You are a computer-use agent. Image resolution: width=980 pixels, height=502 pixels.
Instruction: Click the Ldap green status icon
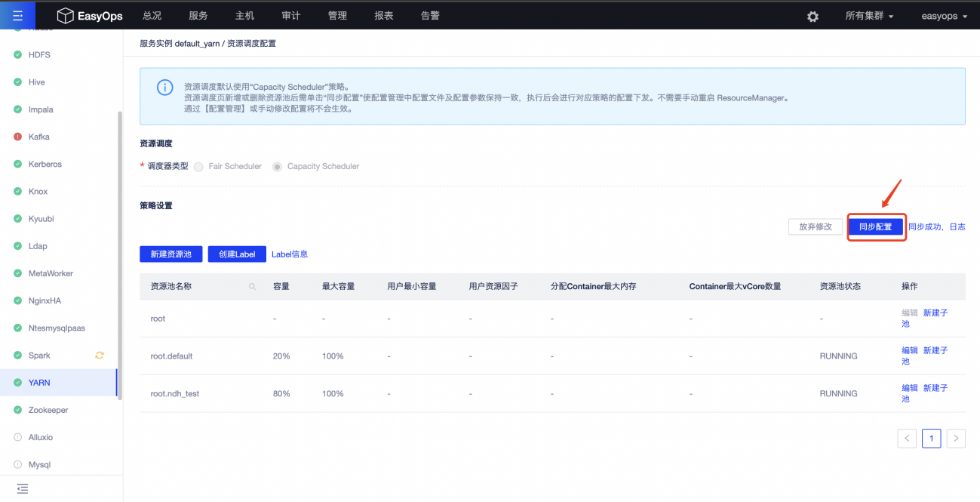pyautogui.click(x=17, y=246)
